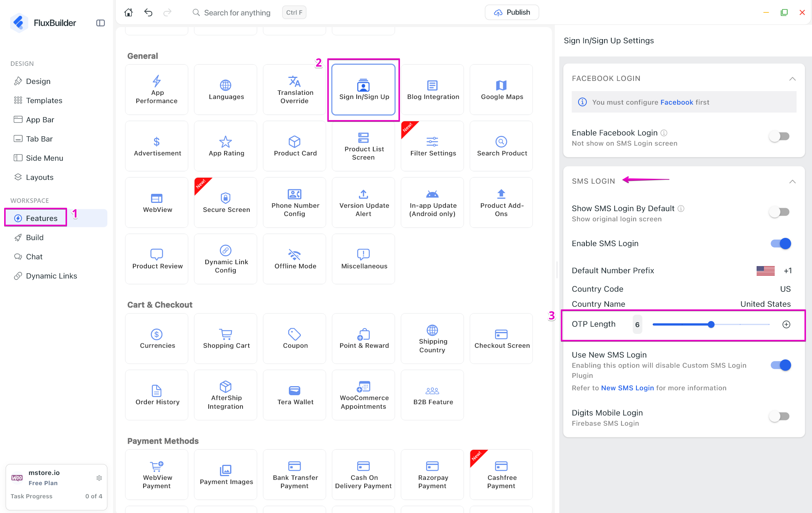Open Checkout Screen settings

(501, 338)
